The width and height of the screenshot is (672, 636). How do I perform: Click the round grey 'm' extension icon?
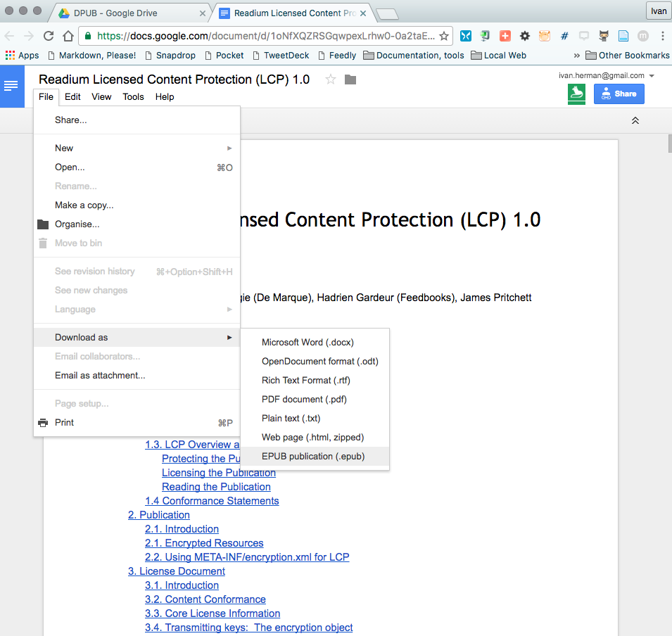pyautogui.click(x=643, y=36)
